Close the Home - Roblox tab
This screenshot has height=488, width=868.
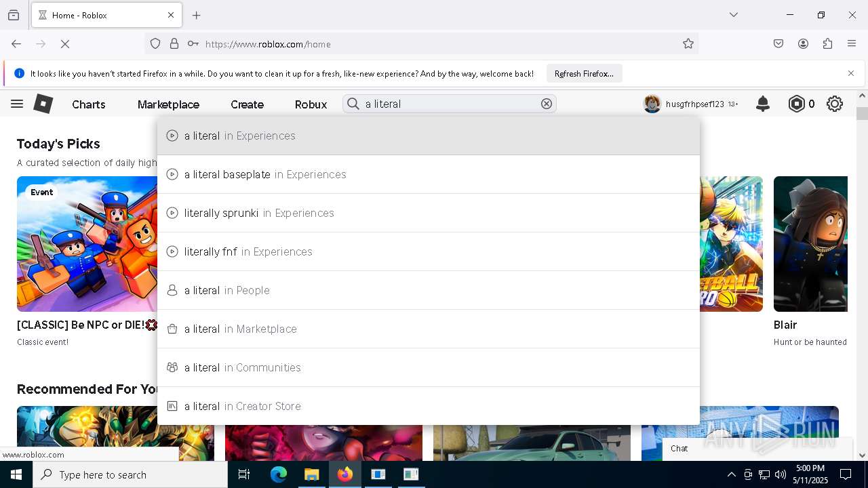171,15
